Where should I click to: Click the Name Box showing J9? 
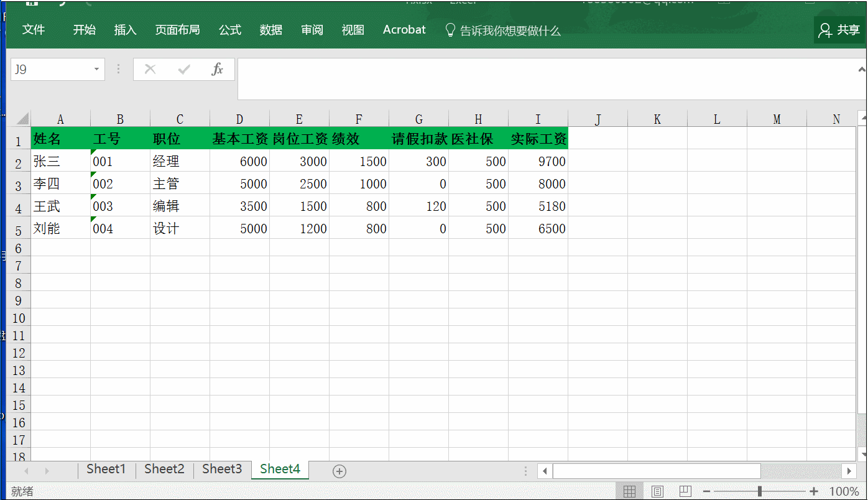point(50,69)
